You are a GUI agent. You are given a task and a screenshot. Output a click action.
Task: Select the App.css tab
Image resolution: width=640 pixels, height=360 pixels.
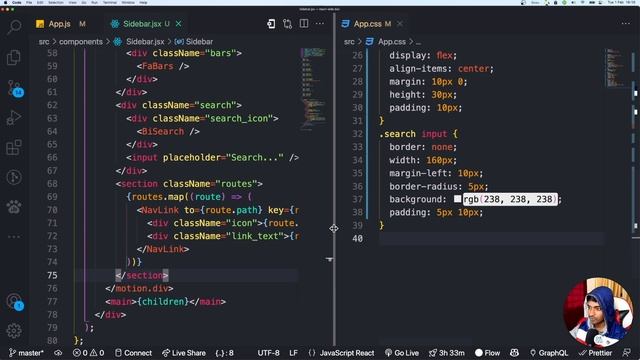(x=367, y=24)
